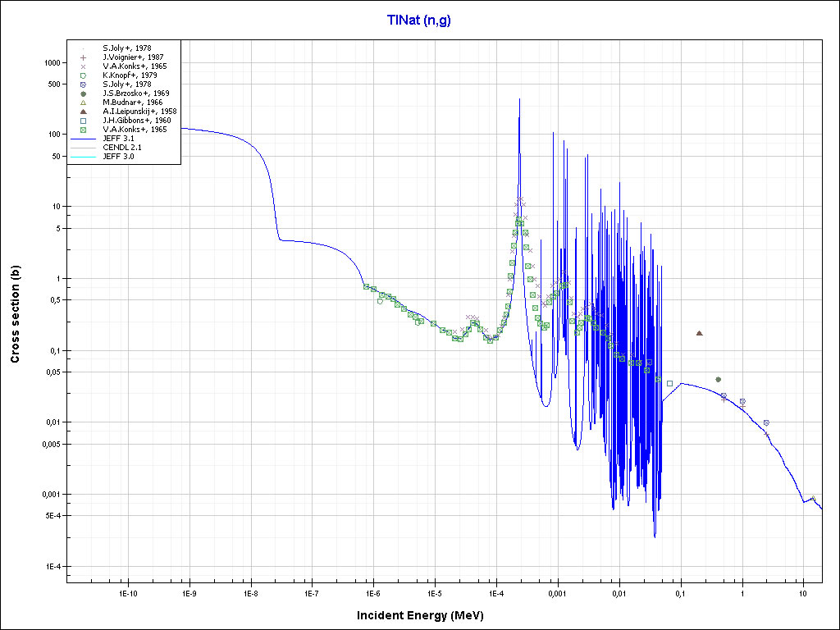Click the brown triangle data point on plot
The width and height of the screenshot is (840, 630).
pos(699,333)
